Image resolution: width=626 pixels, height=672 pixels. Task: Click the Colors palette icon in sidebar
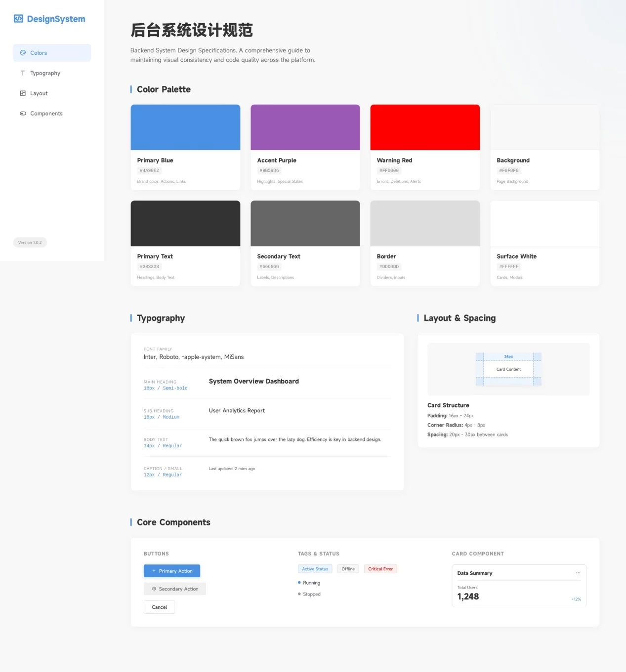pos(23,53)
